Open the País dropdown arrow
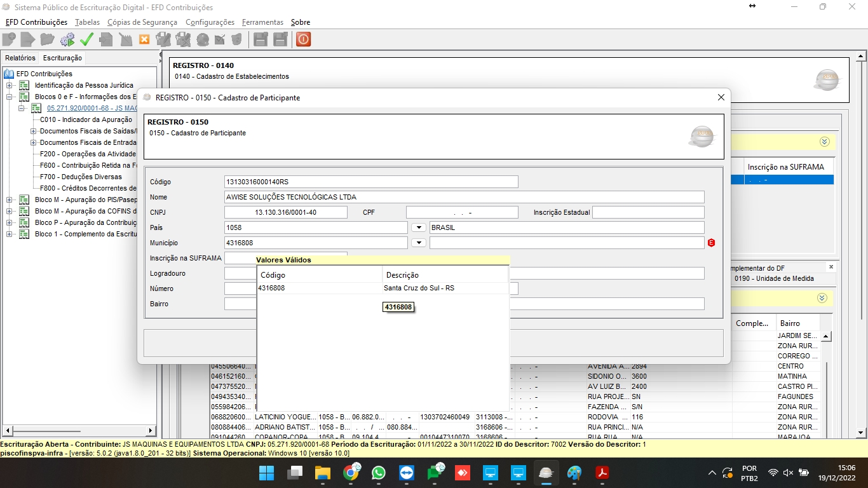 tap(418, 227)
